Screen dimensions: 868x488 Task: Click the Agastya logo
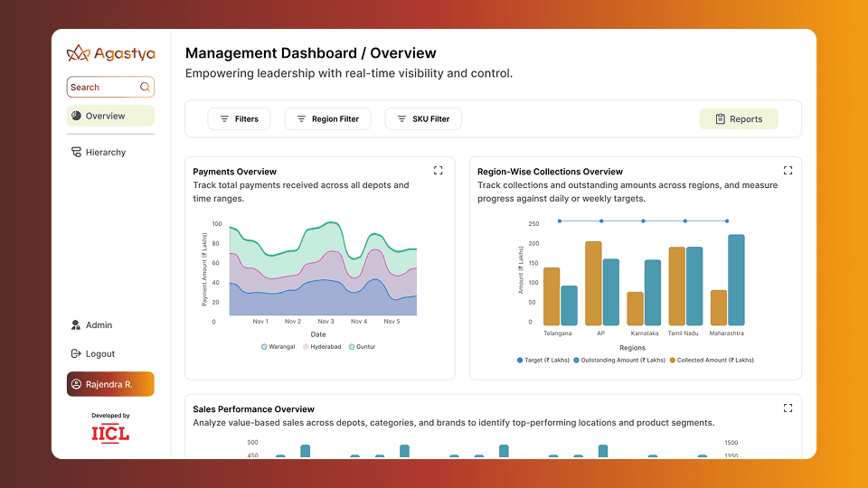coord(109,54)
